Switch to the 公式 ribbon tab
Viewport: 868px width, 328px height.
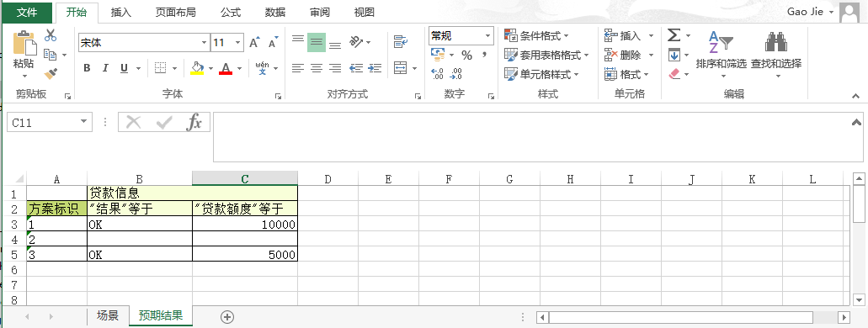pyautogui.click(x=231, y=12)
